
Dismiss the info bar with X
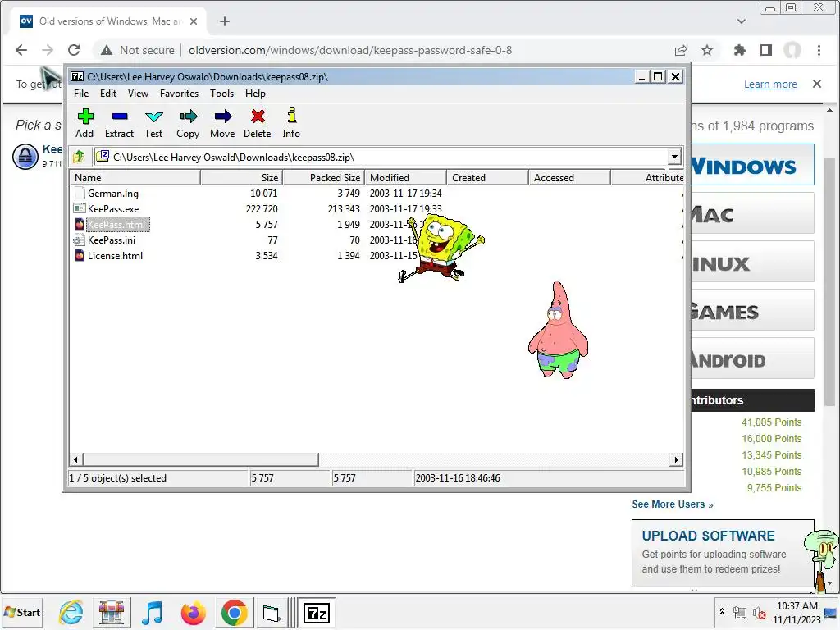(x=817, y=84)
